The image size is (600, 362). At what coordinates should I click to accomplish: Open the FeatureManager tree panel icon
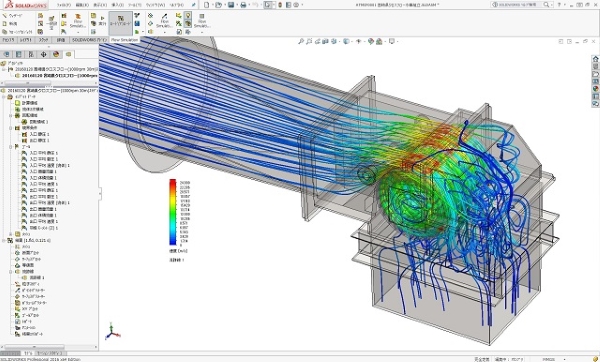[7, 54]
